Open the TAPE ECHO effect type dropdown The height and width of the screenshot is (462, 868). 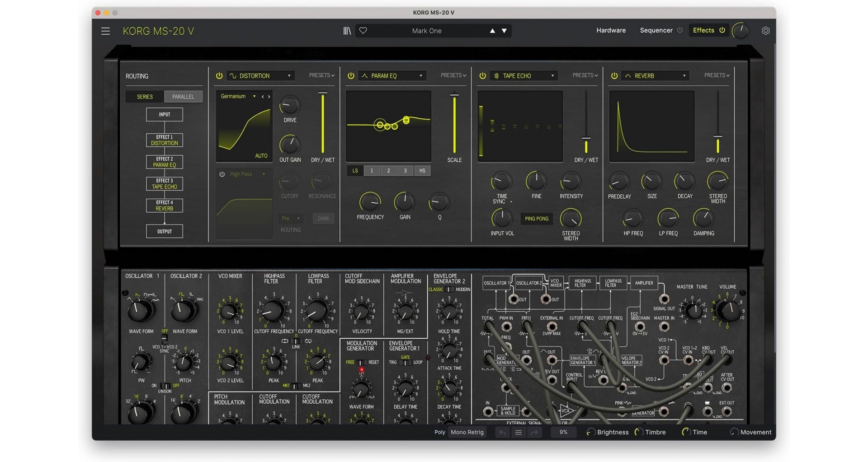pos(524,76)
